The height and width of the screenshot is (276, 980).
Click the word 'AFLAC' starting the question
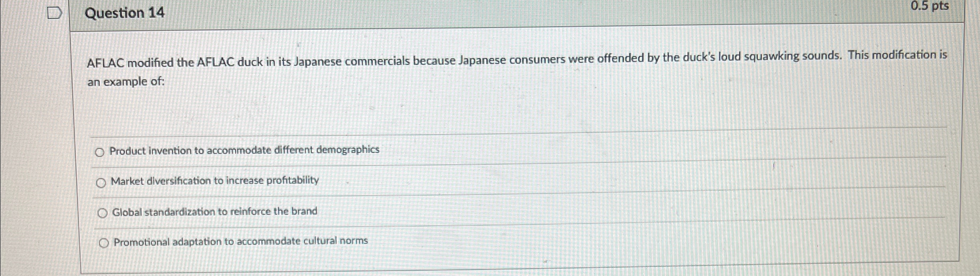point(105,63)
